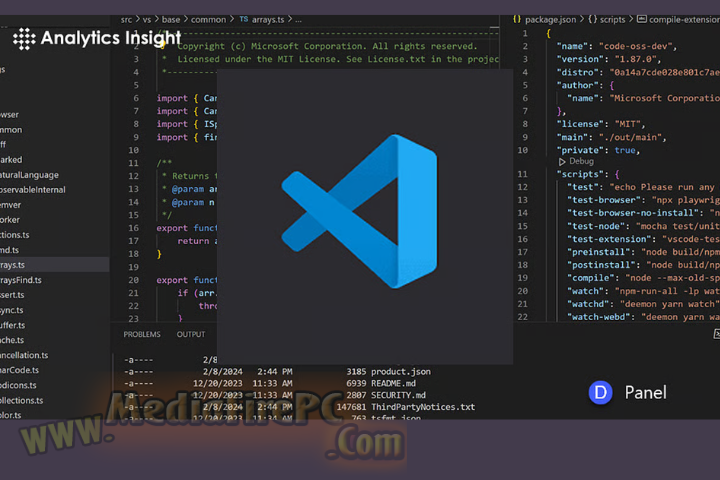Open amd.ts in the file explorer
720x480 pixels.
(x=10, y=250)
